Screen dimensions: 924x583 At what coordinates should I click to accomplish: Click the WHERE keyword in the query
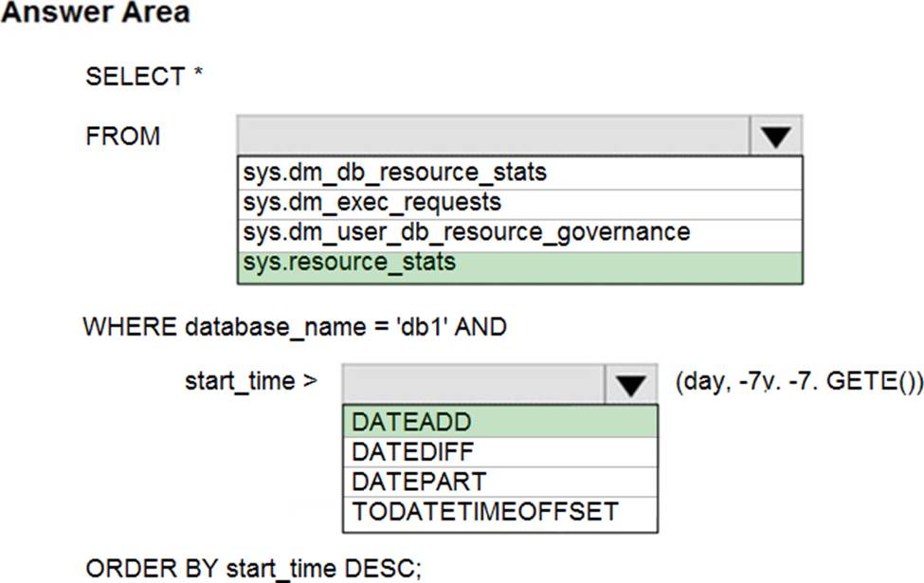130,327
